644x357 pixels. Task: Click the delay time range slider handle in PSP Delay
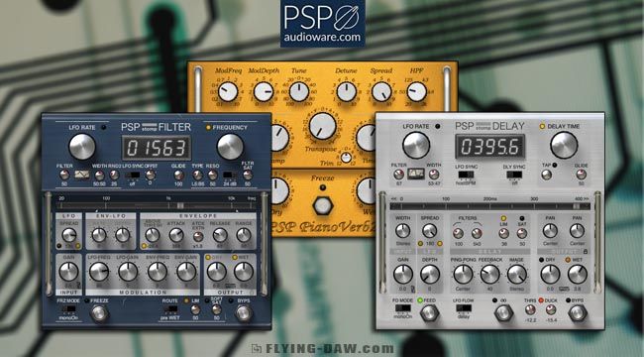tap(577, 206)
